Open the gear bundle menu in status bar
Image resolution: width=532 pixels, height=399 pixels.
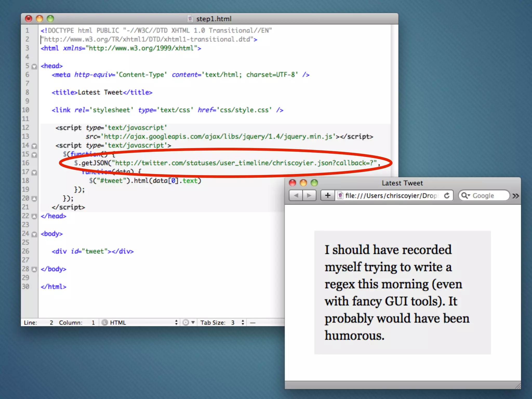tap(188, 322)
